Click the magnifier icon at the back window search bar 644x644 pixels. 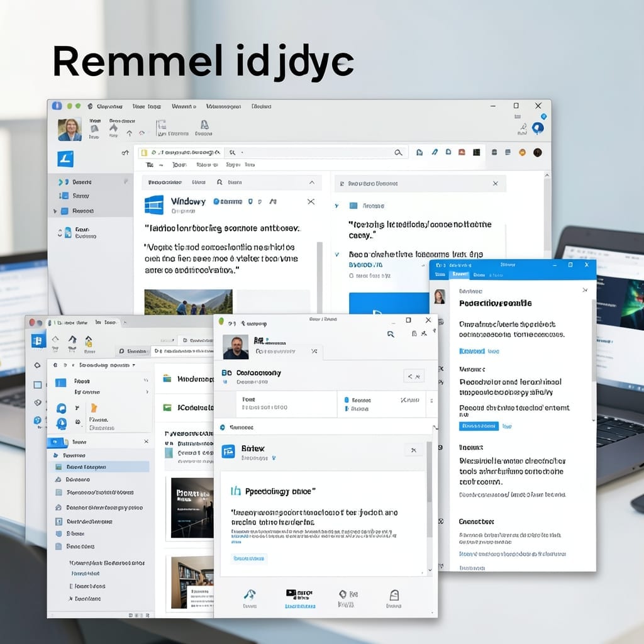click(x=398, y=153)
